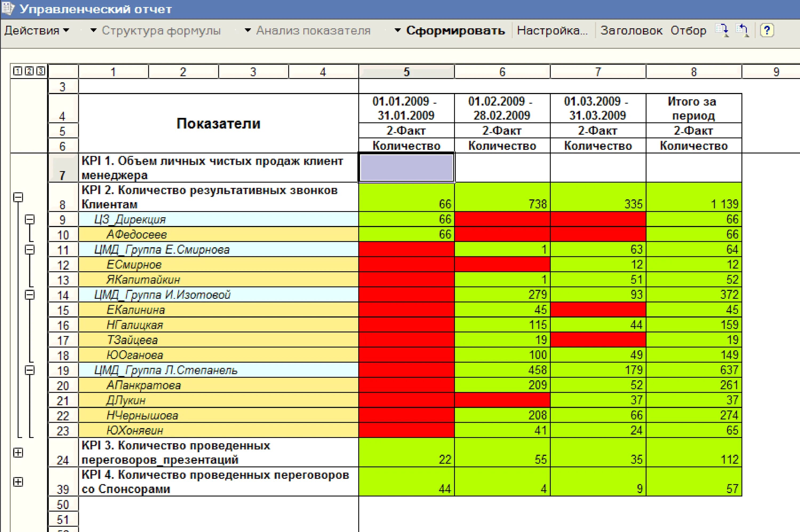
Task: Click the Сформировать button
Action: click(455, 31)
